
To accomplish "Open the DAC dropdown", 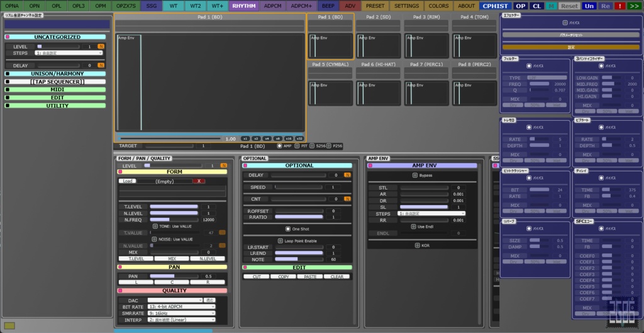I will (175, 300).
